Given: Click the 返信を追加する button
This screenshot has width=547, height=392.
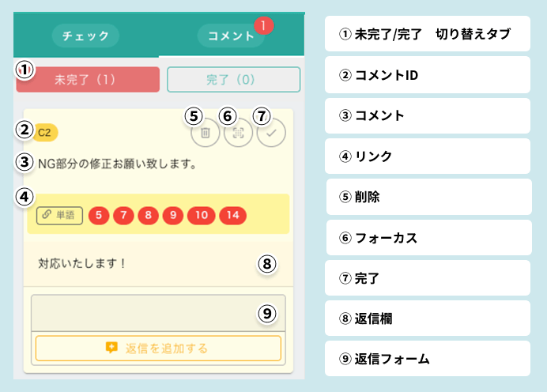Looking at the screenshot, I should pyautogui.click(x=158, y=348).
